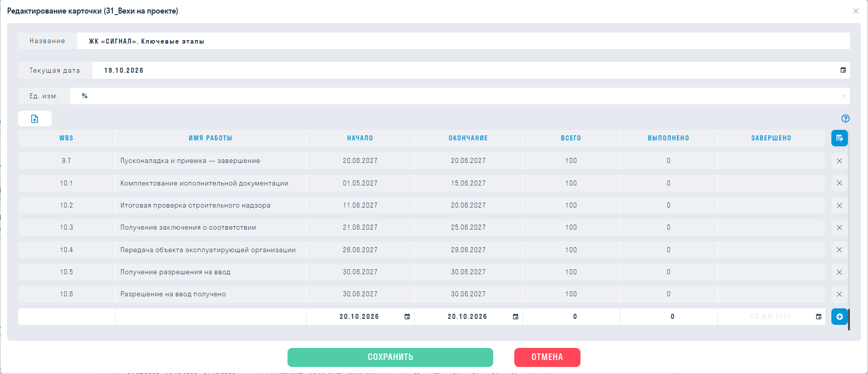Image resolution: width=868 pixels, height=374 pixels.
Task: Delete row 10.6 Разрешение на ввод получено
Action: [x=839, y=294]
